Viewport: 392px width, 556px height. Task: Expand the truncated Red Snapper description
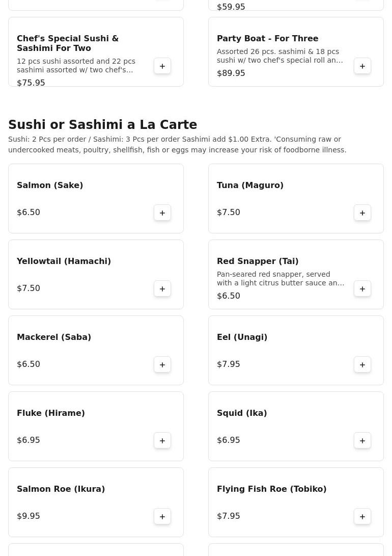(280, 279)
